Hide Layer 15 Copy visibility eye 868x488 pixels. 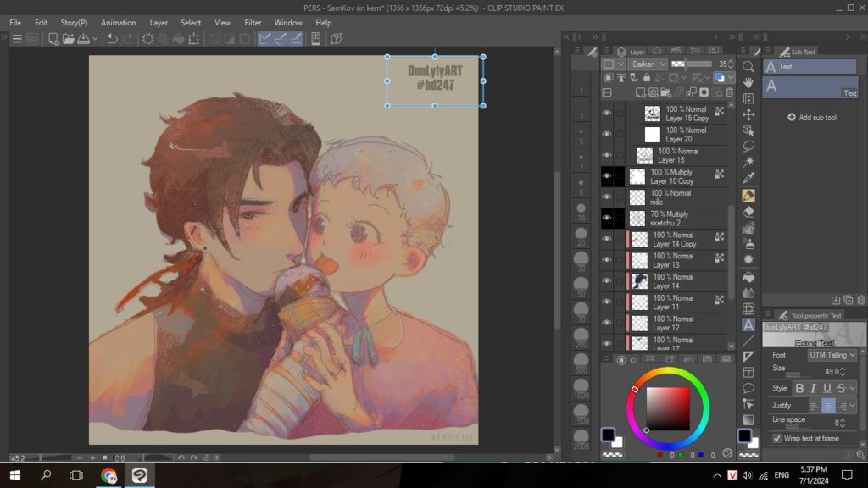coord(607,113)
